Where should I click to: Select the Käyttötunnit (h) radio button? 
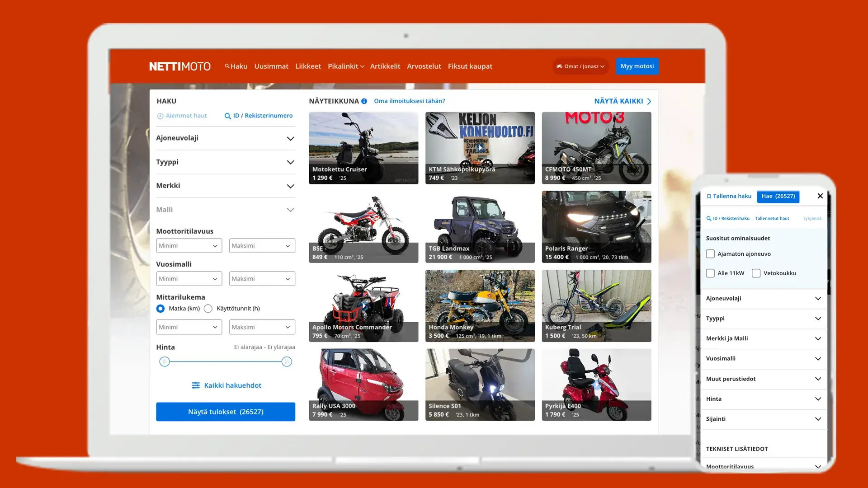pyautogui.click(x=208, y=309)
